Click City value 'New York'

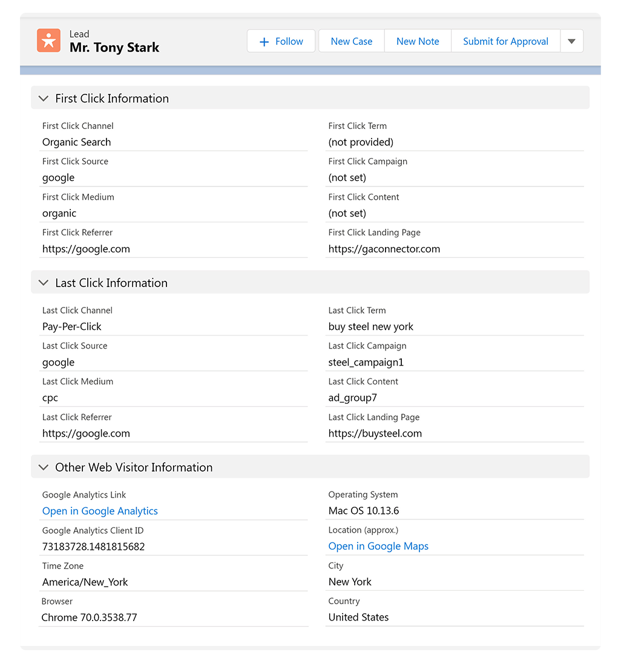[x=350, y=582]
